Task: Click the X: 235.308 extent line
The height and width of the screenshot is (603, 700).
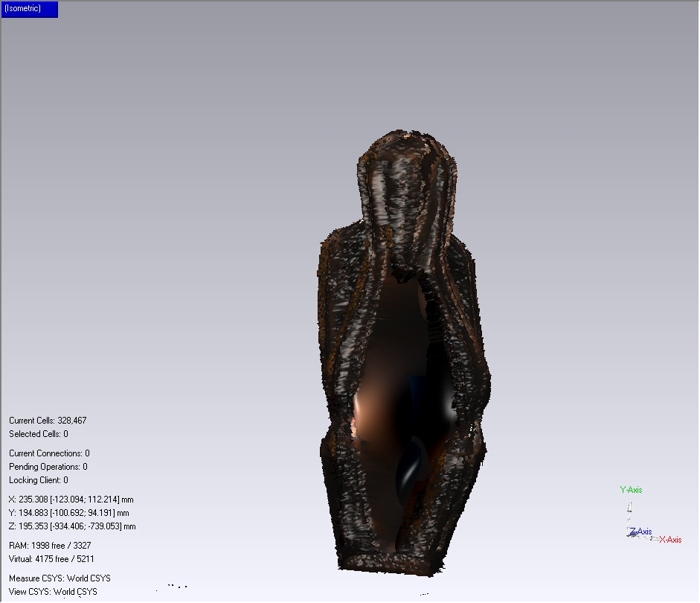Action: [x=71, y=500]
